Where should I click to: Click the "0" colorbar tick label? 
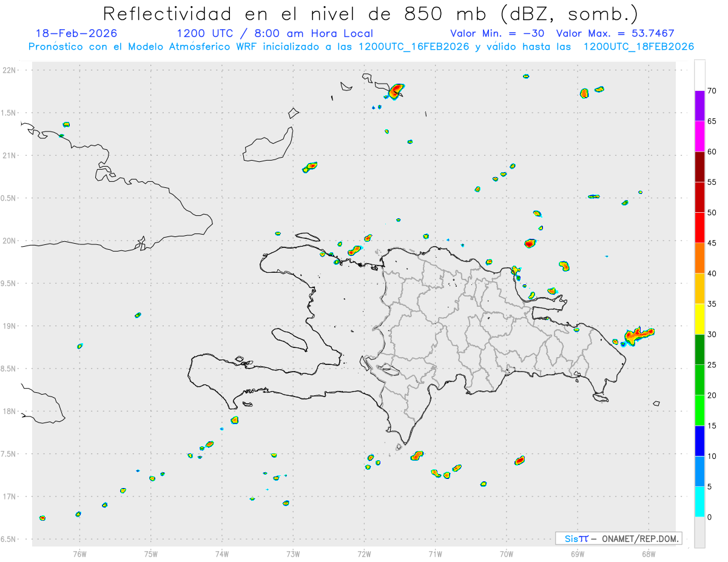pyautogui.click(x=709, y=517)
